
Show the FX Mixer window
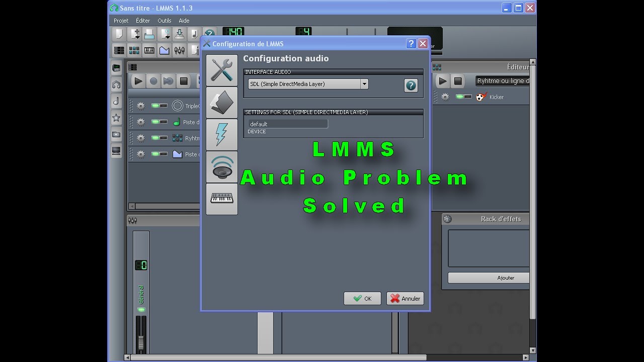coord(179,50)
